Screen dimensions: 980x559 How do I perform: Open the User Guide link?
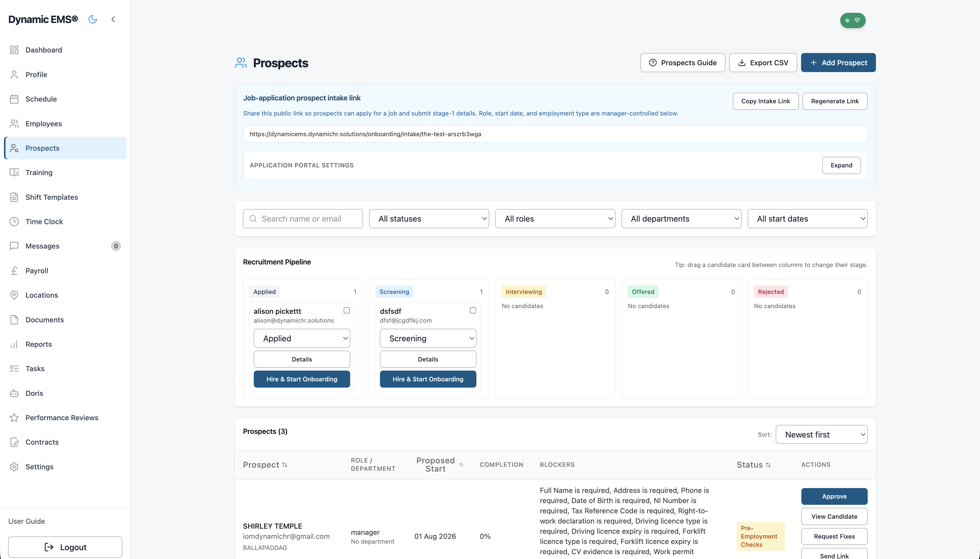coord(26,521)
